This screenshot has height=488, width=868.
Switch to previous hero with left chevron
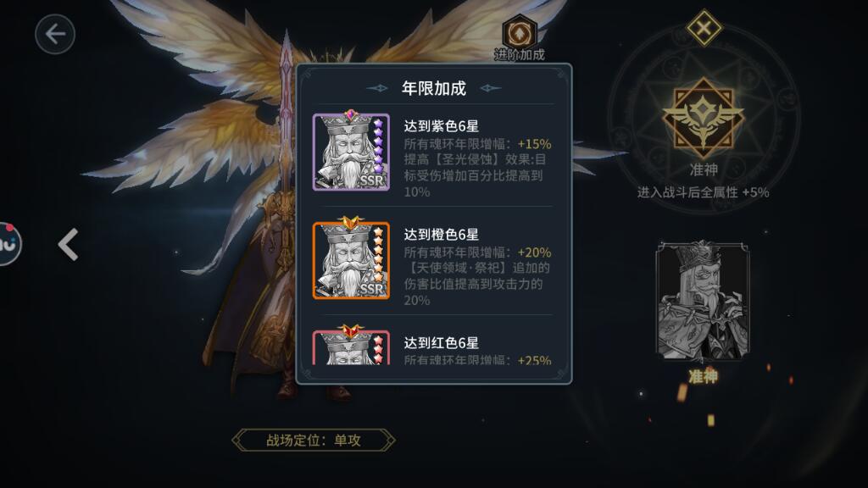[x=68, y=244]
